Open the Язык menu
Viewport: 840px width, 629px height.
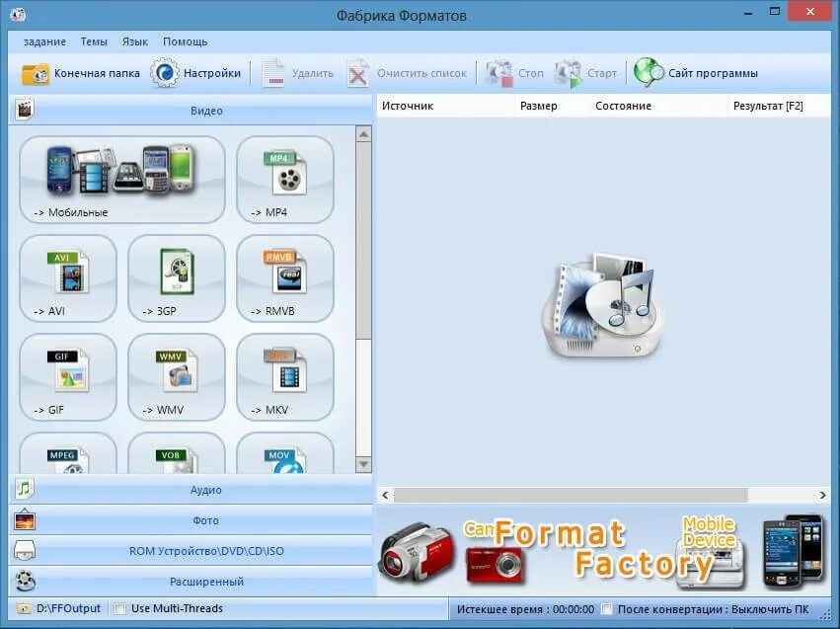(x=135, y=41)
